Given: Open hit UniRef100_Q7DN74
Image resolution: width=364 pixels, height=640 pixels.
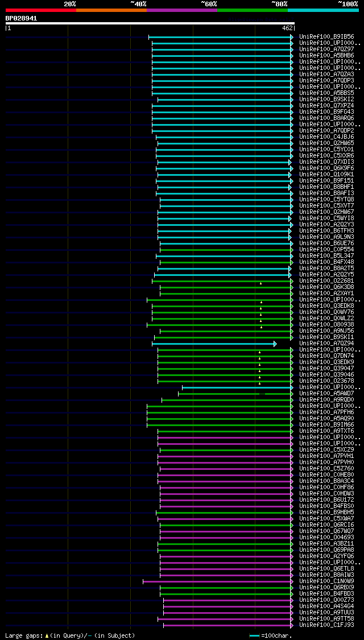Looking at the screenshot, I should click(x=326, y=356).
